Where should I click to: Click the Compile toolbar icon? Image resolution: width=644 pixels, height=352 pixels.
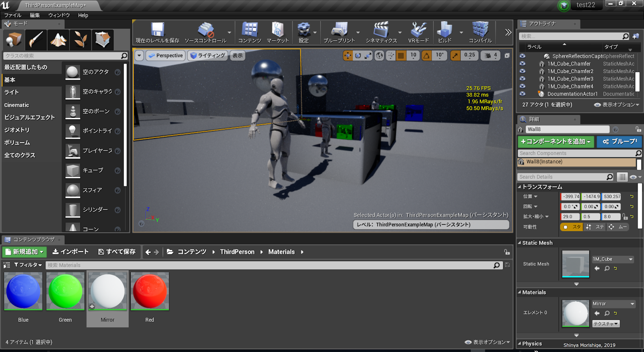click(480, 32)
